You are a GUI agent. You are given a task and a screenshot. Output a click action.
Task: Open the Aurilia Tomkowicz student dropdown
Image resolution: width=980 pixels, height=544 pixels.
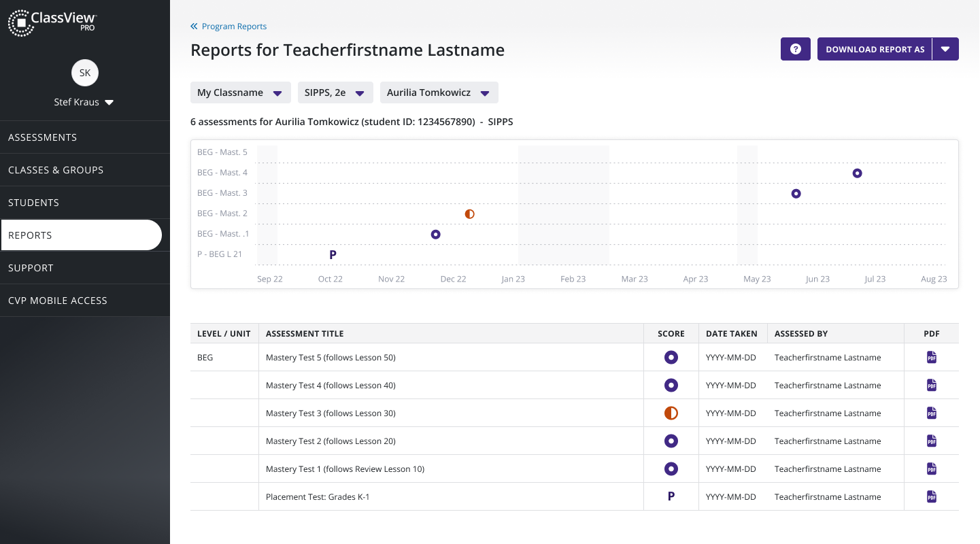pos(439,92)
